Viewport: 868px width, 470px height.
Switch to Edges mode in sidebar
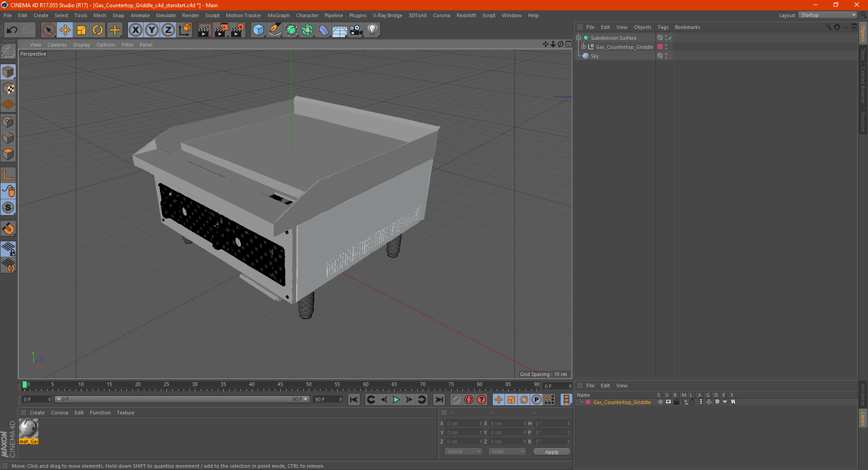coord(8,138)
